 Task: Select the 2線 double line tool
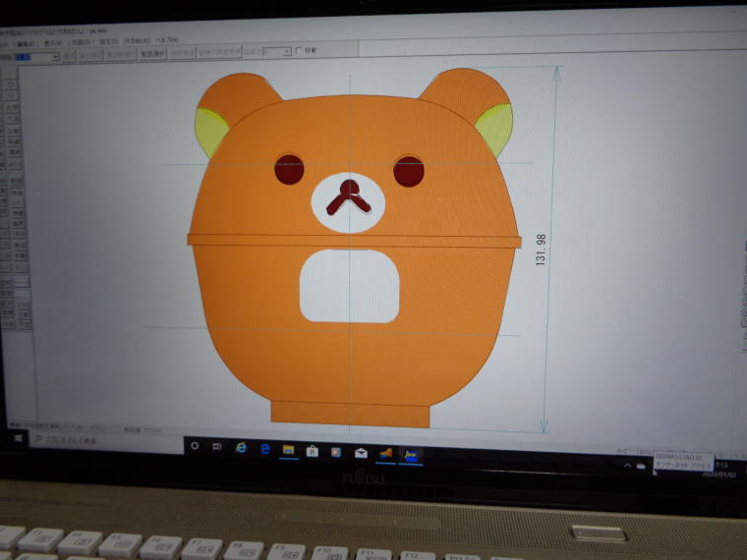tap(14, 130)
